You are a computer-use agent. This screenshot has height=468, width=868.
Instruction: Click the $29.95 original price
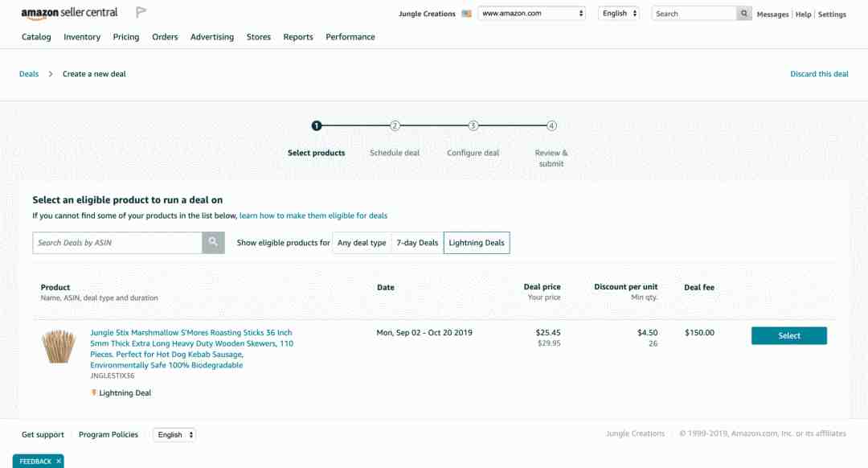pos(549,343)
